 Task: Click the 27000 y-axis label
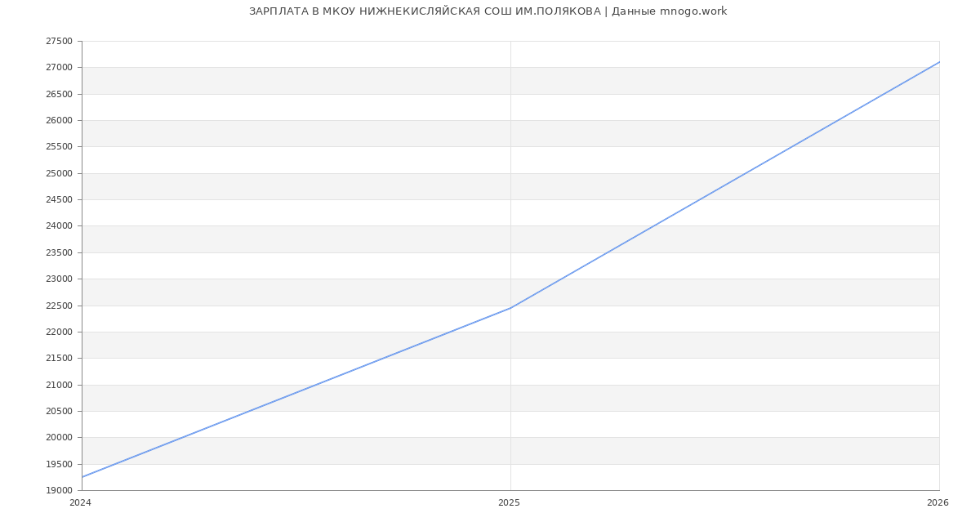point(59,68)
